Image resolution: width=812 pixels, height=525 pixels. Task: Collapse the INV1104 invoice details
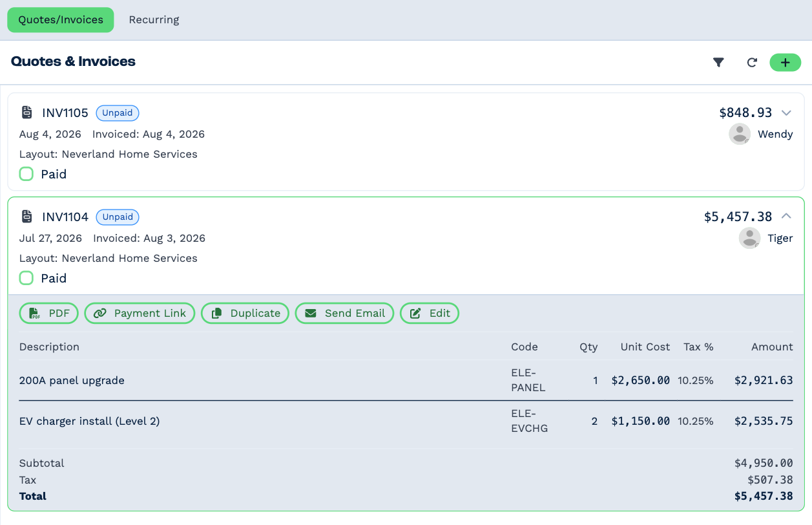[x=786, y=217]
